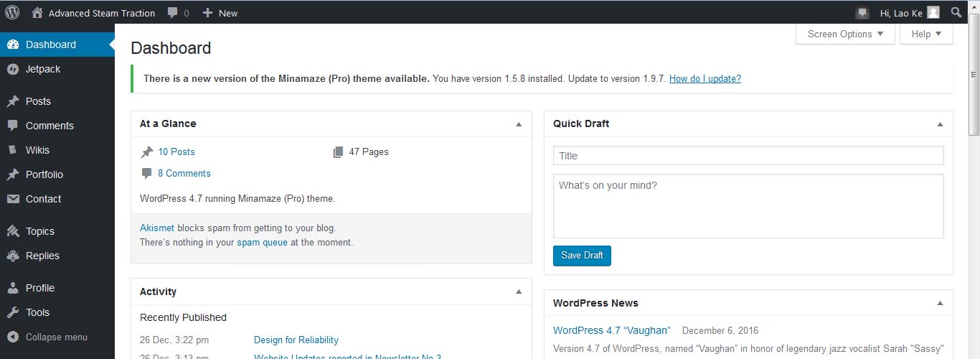Screen dimensions: 980x359
Task: Open the 'How do I update?' link
Action: point(705,78)
